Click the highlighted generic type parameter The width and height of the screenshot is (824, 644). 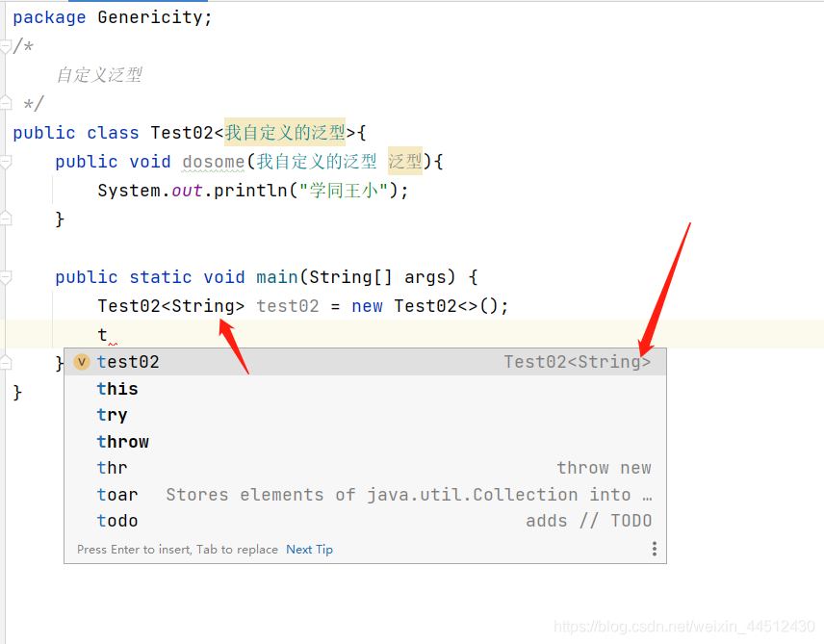[285, 132]
